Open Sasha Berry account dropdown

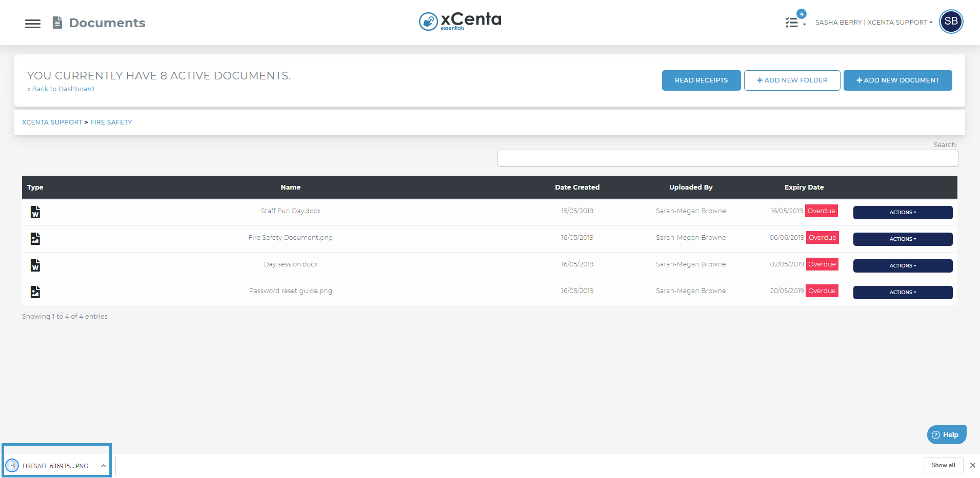click(x=874, y=23)
